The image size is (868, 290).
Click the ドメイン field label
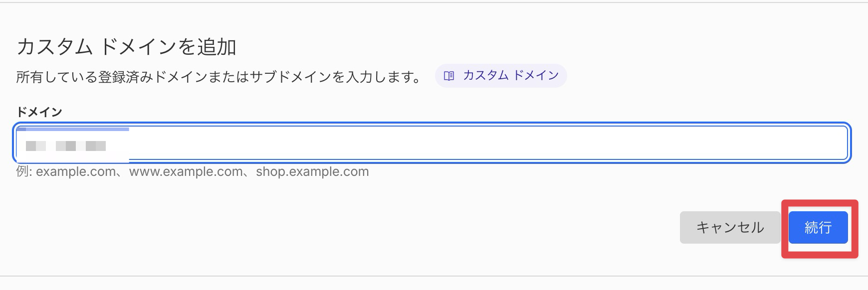click(x=39, y=112)
